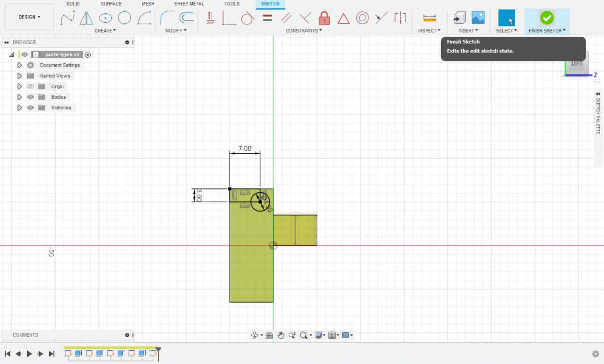Switch to the SURFACE tab
Viewport: 604px width, 364px height.
coord(111,4)
